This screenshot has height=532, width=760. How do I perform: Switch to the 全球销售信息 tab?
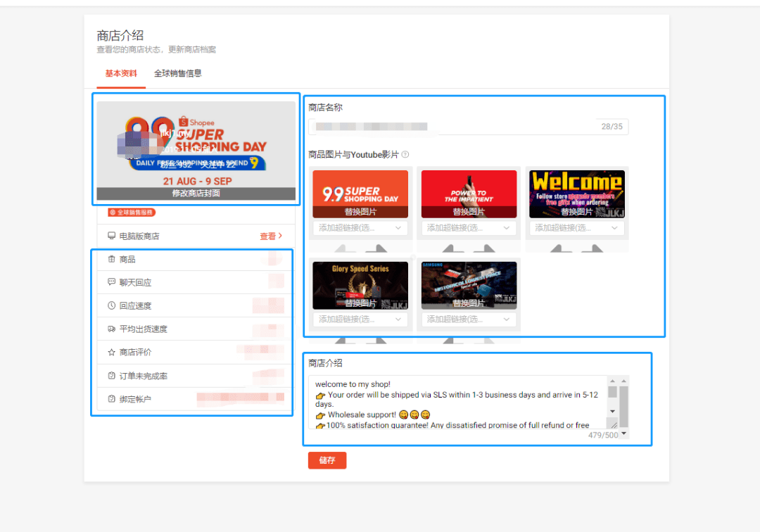pos(178,73)
